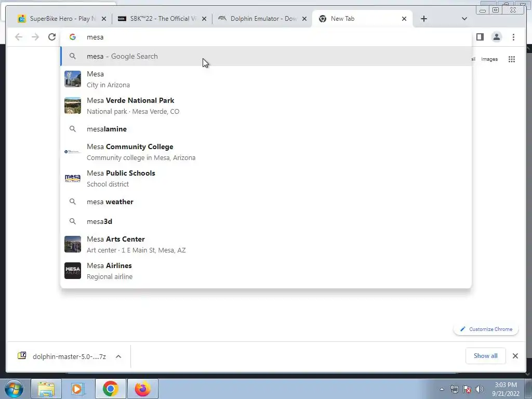
Task: Click Customize Chrome button
Action: (486, 329)
